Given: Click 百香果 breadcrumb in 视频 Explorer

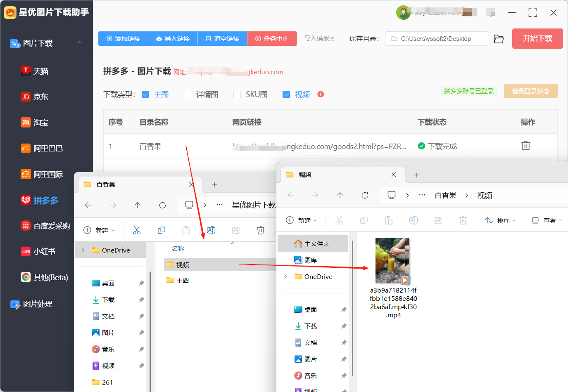Looking at the screenshot, I should (x=445, y=195).
